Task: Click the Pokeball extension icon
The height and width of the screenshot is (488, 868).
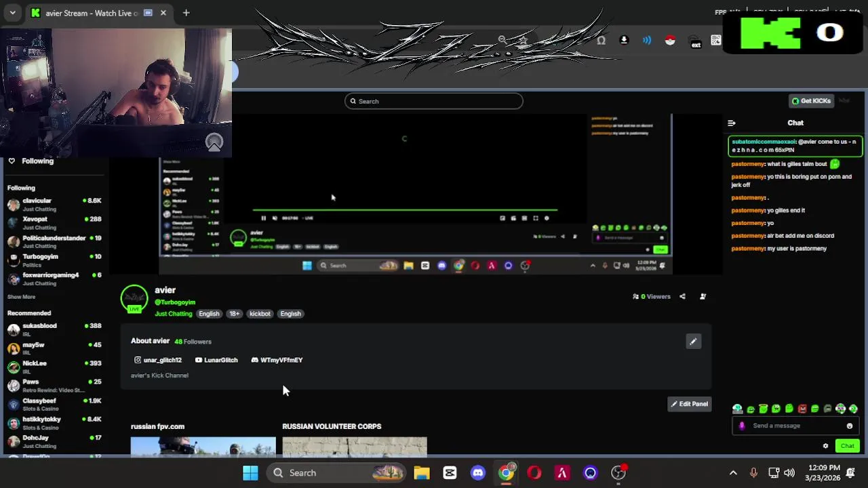Action: (670, 40)
